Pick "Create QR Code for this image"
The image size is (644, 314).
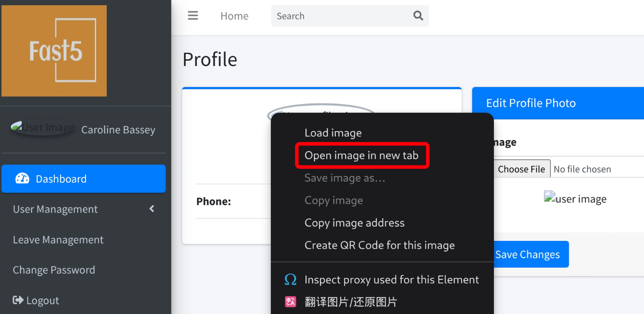pyautogui.click(x=379, y=245)
